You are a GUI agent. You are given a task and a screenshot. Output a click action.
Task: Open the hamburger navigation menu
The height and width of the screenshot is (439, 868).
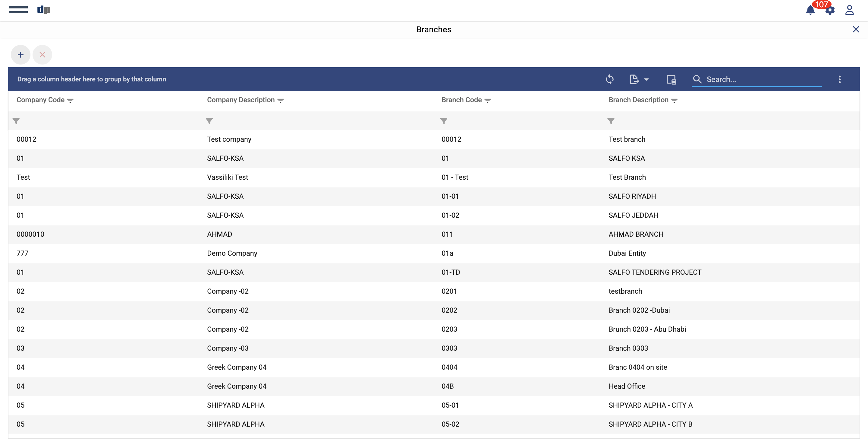[18, 10]
